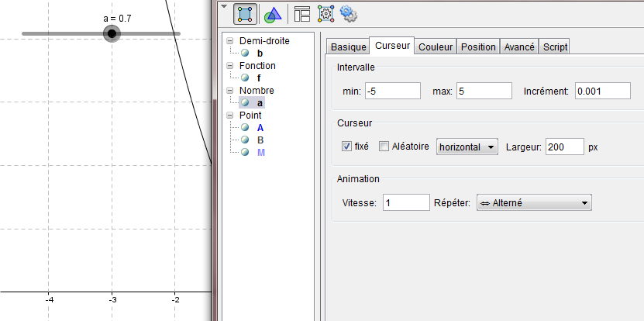The width and height of the screenshot is (644, 321).
Task: Toggle visibility sphere next to demi-droite b
Action: click(x=245, y=53)
